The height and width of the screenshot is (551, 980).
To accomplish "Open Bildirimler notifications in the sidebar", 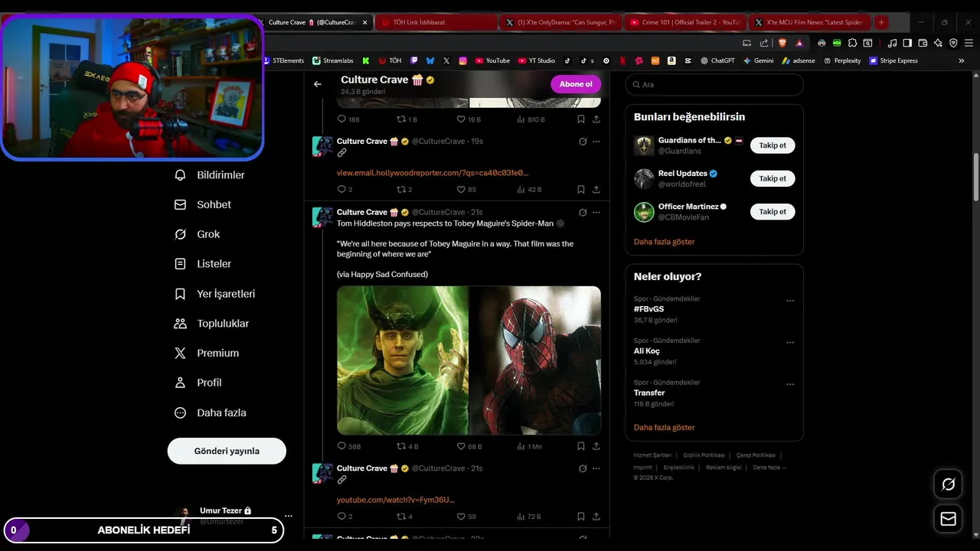I will [210, 175].
